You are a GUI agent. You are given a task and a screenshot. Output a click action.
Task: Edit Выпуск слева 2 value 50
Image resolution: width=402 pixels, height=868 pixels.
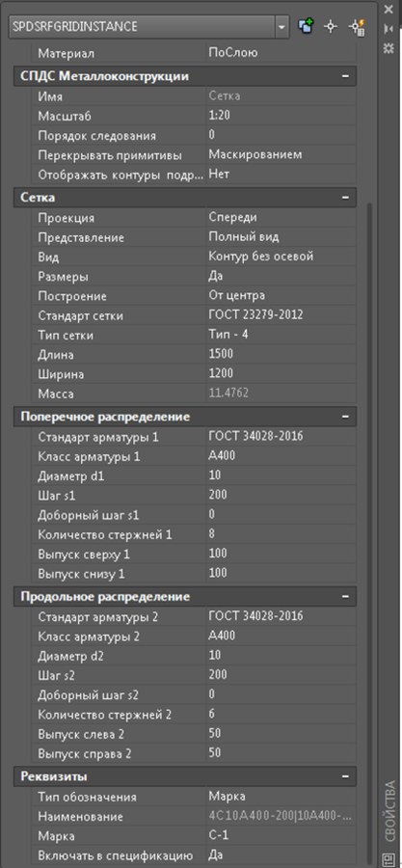(x=281, y=734)
